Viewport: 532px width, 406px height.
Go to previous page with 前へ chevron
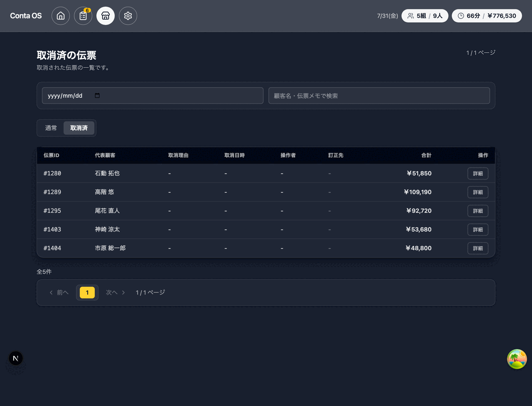(59, 293)
